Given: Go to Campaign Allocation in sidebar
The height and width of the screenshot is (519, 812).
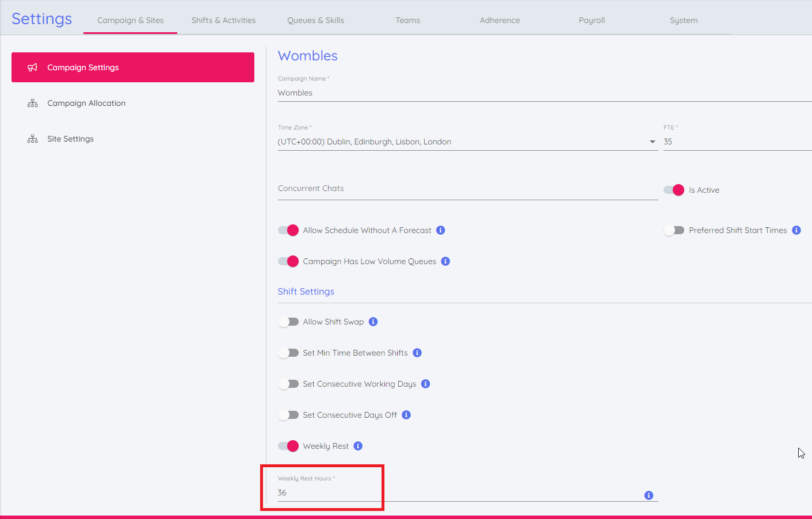Looking at the screenshot, I should click(x=86, y=103).
